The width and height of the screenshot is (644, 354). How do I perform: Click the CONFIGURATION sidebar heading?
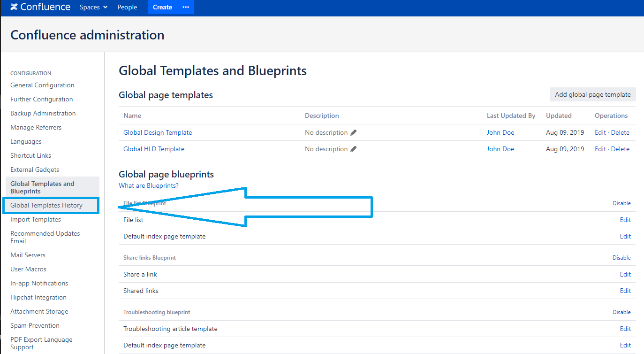click(30, 73)
